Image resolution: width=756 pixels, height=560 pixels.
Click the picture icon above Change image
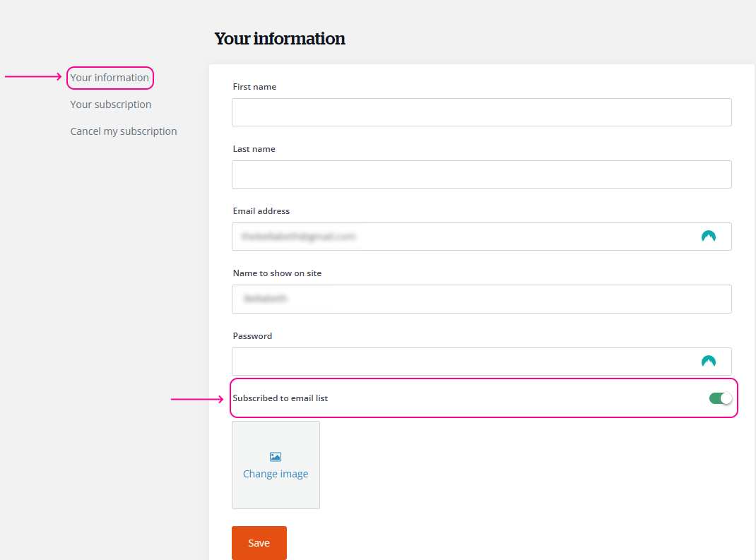click(x=276, y=457)
